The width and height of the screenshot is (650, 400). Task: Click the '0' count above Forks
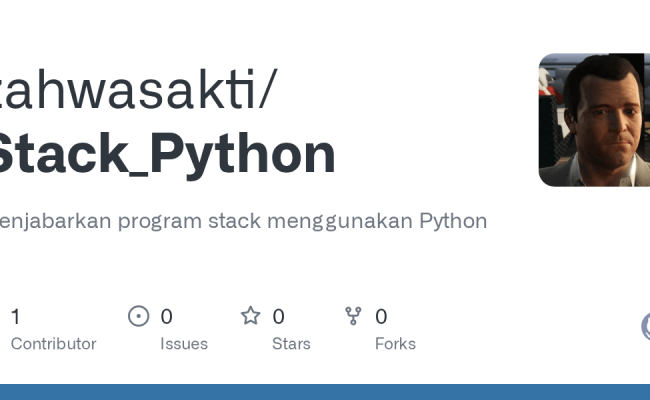381,317
